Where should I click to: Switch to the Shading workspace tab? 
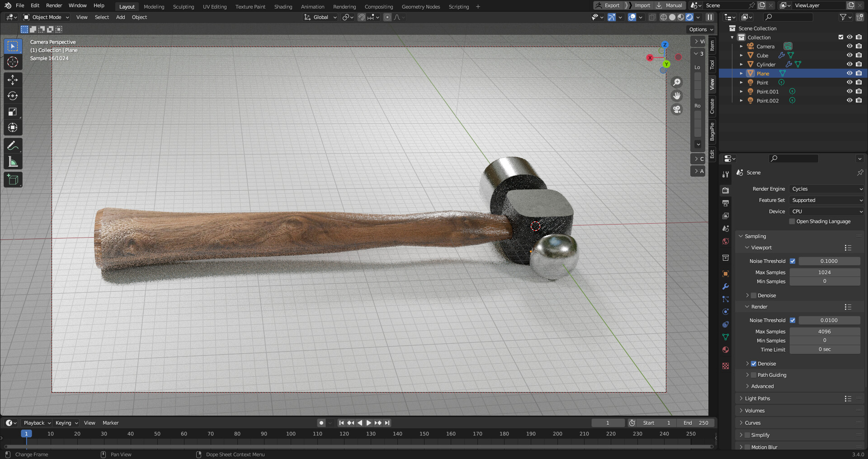coord(283,6)
